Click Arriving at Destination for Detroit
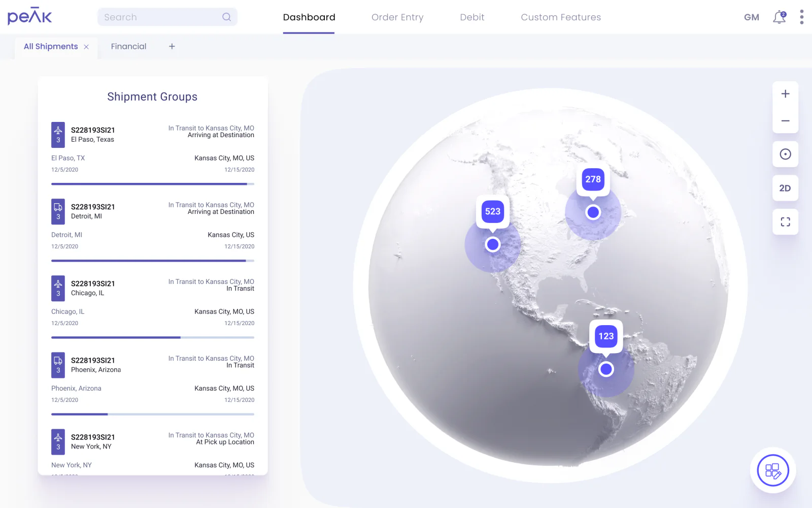Image resolution: width=812 pixels, height=508 pixels. click(x=221, y=212)
